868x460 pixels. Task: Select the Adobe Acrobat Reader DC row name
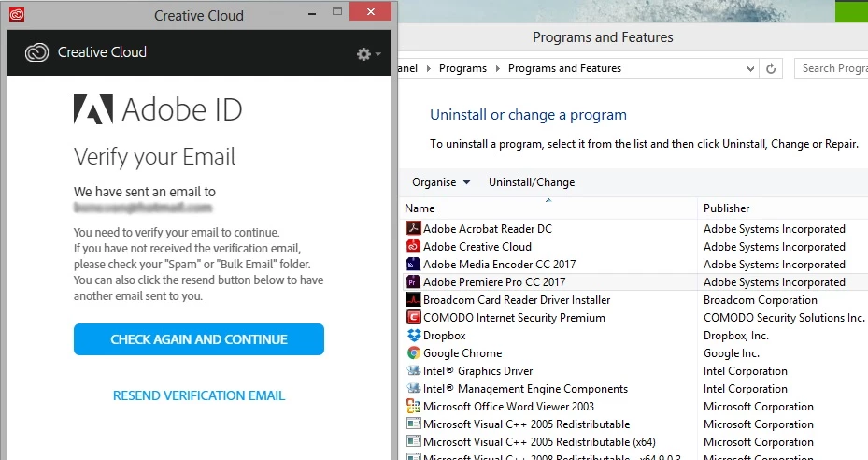click(x=488, y=228)
